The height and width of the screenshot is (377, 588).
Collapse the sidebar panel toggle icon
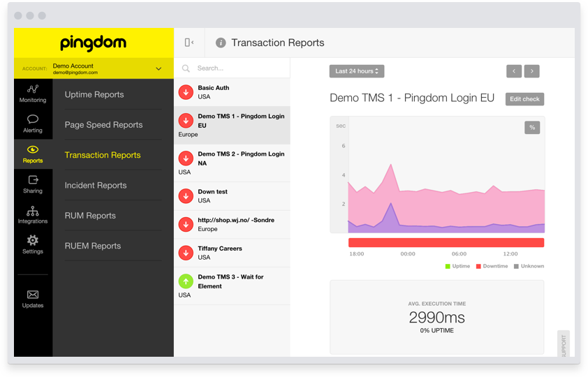(x=189, y=43)
